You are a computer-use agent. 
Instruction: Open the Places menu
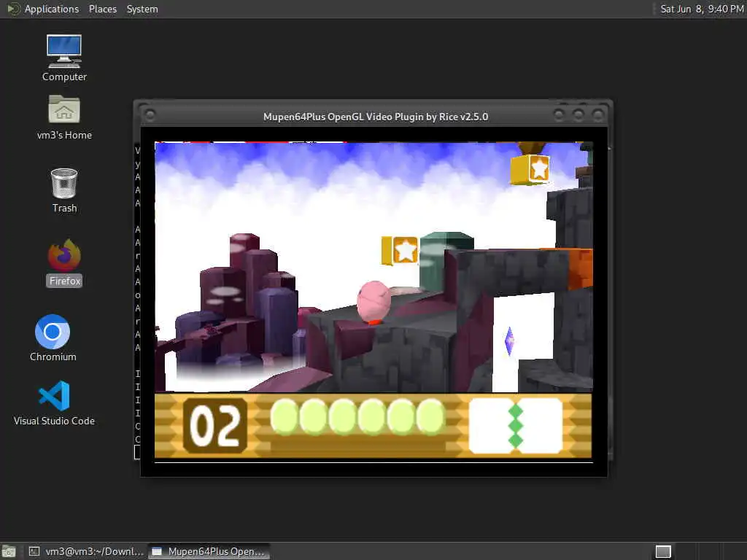point(102,9)
